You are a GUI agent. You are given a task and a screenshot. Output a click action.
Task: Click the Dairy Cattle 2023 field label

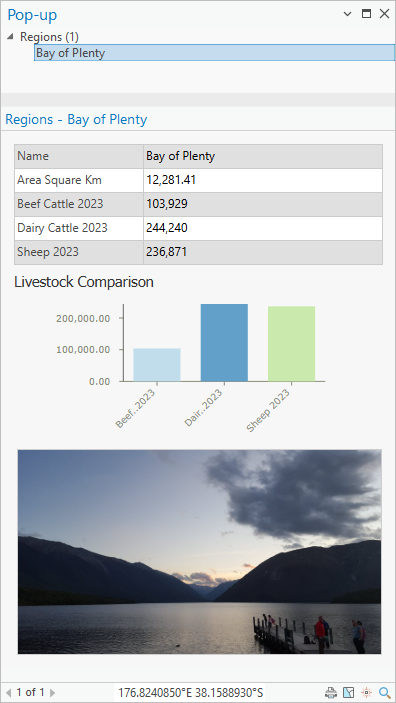point(62,228)
